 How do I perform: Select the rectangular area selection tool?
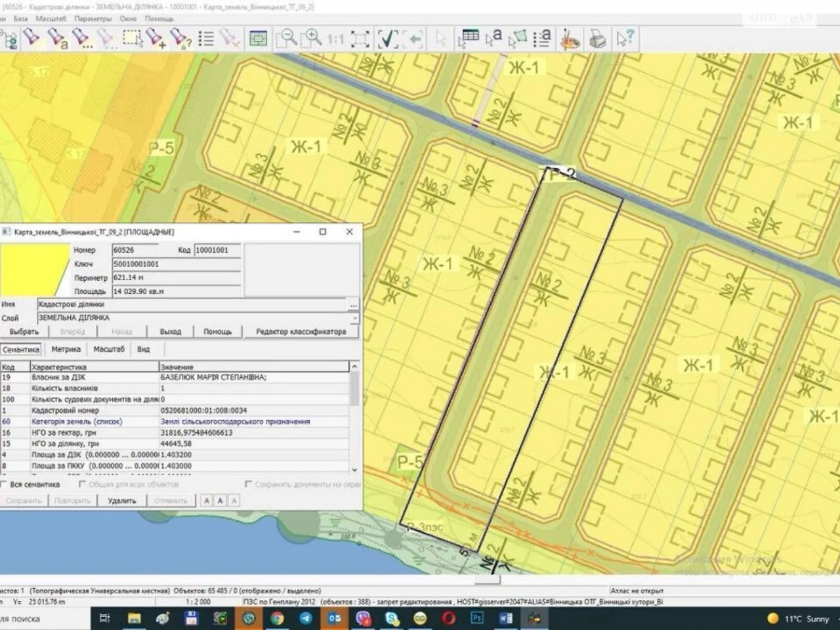[132, 38]
